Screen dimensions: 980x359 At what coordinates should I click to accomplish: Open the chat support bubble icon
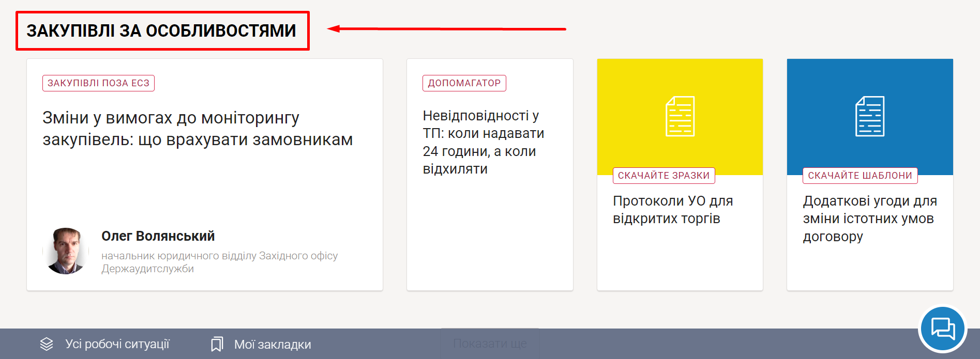942,329
